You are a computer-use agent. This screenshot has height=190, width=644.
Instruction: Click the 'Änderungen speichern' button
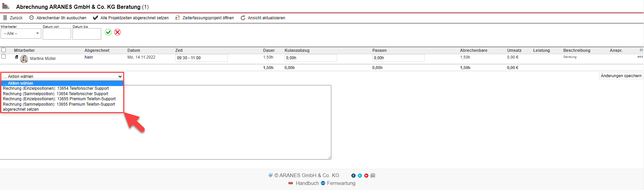(621, 76)
